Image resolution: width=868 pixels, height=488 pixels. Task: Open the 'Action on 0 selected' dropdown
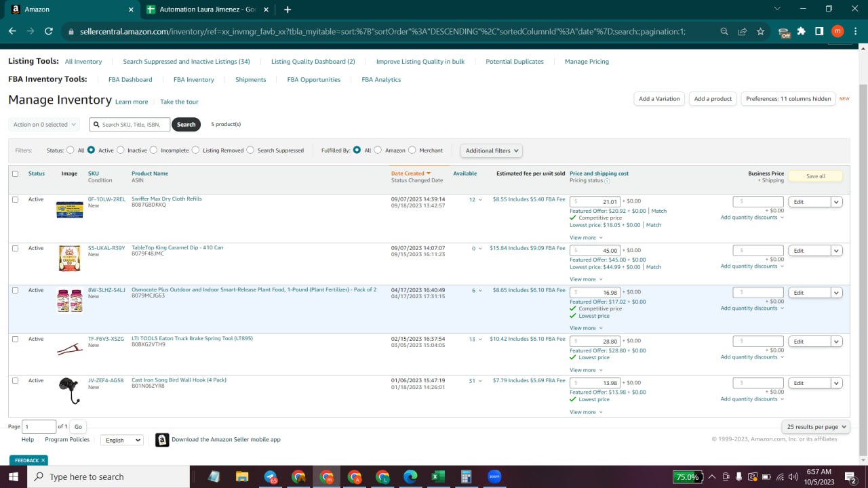(x=44, y=125)
